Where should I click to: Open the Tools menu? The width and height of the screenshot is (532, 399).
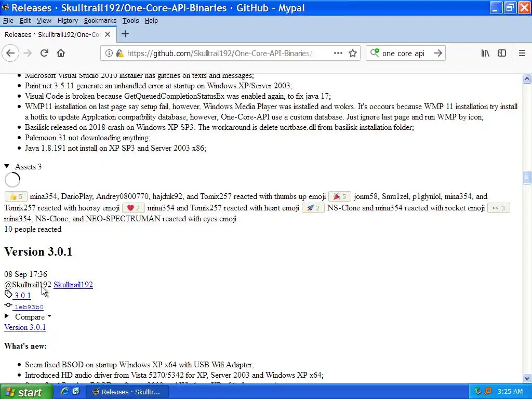click(x=130, y=21)
